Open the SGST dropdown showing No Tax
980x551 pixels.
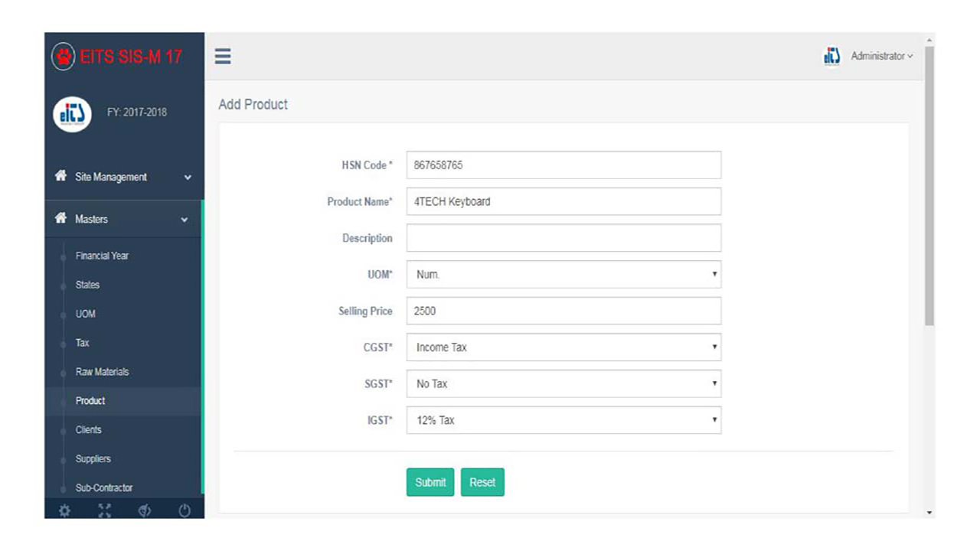[x=563, y=383]
